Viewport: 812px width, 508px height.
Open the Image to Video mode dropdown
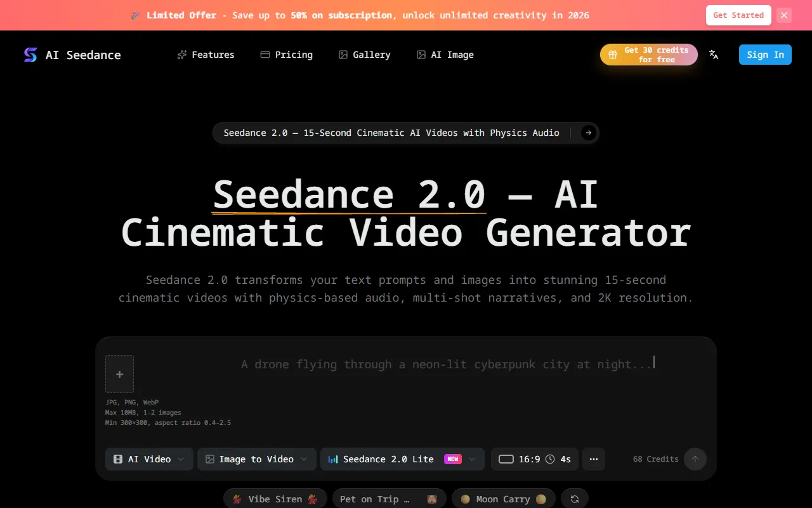point(256,459)
